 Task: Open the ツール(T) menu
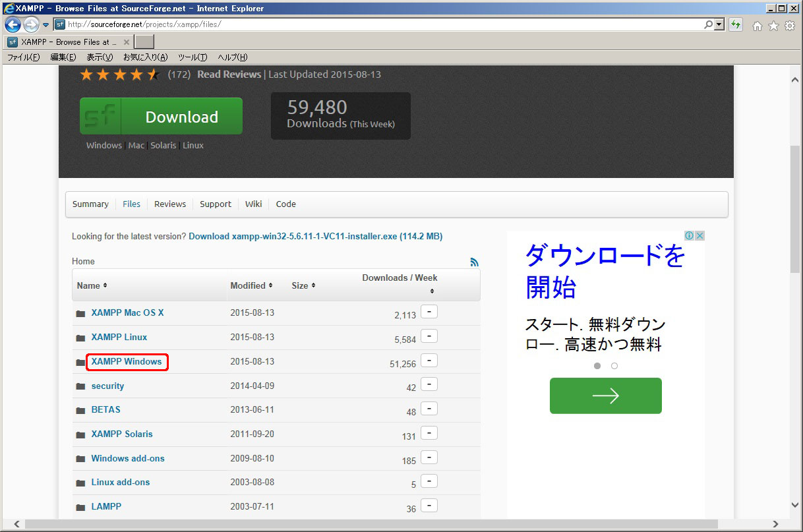pos(192,57)
